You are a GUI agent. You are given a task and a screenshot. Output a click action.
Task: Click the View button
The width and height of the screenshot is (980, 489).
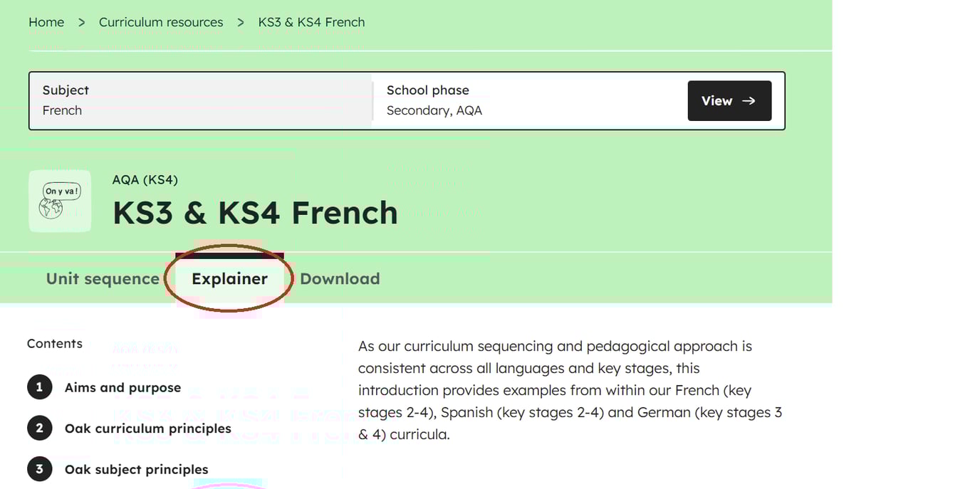[x=729, y=100]
